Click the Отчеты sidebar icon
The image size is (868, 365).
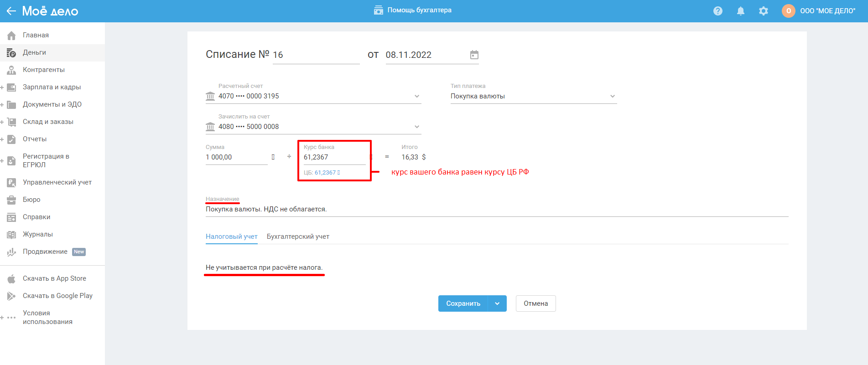pyautogui.click(x=11, y=139)
